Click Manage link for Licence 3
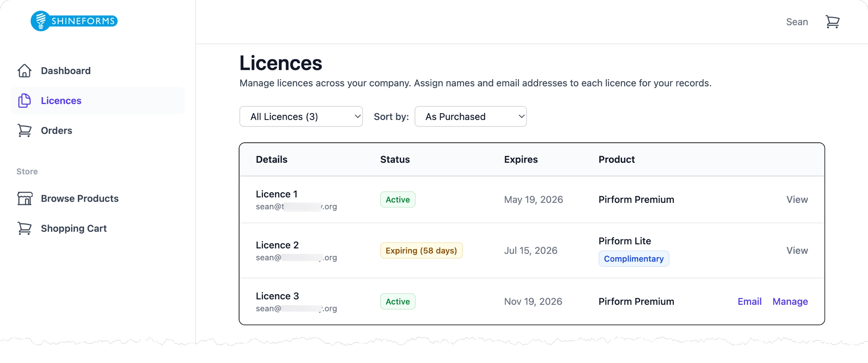The height and width of the screenshot is (363, 868). point(790,302)
